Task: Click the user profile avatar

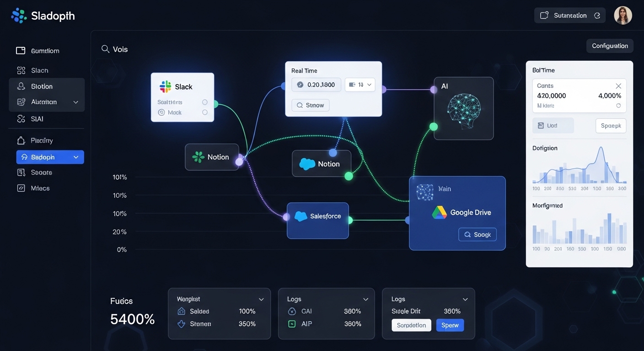Action: [x=623, y=16]
